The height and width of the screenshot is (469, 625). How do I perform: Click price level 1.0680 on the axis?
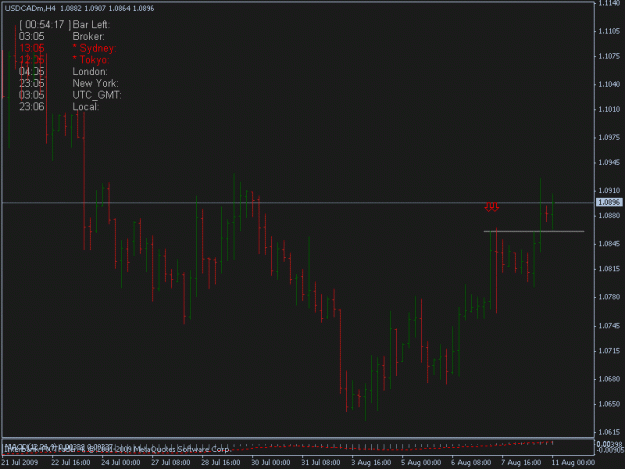(x=609, y=379)
